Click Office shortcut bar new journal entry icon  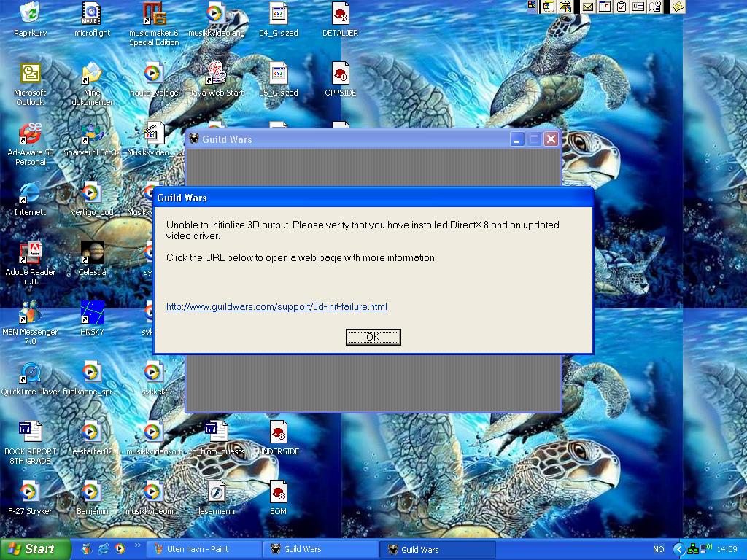655,6
